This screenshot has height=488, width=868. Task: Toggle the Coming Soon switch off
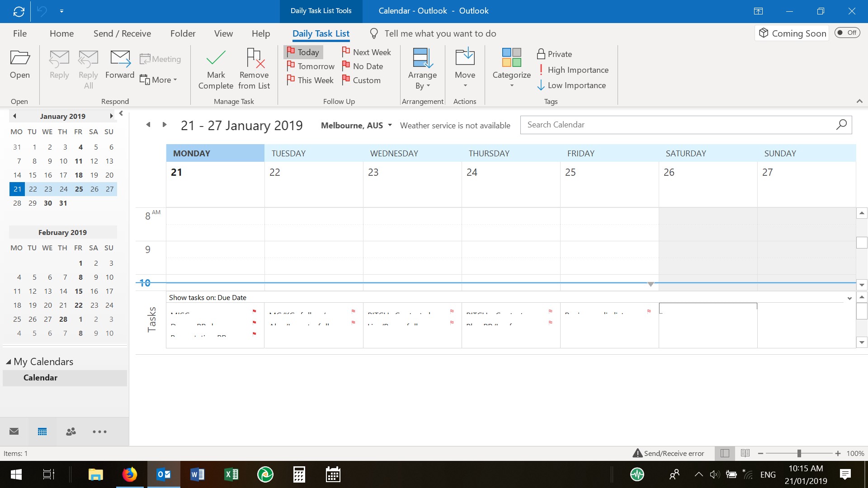click(x=847, y=33)
